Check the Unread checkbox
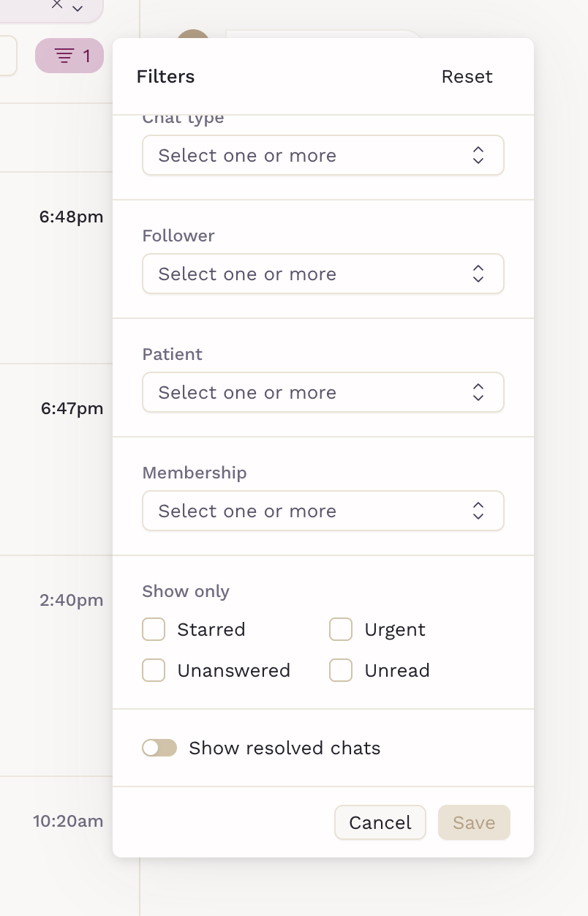 point(341,670)
